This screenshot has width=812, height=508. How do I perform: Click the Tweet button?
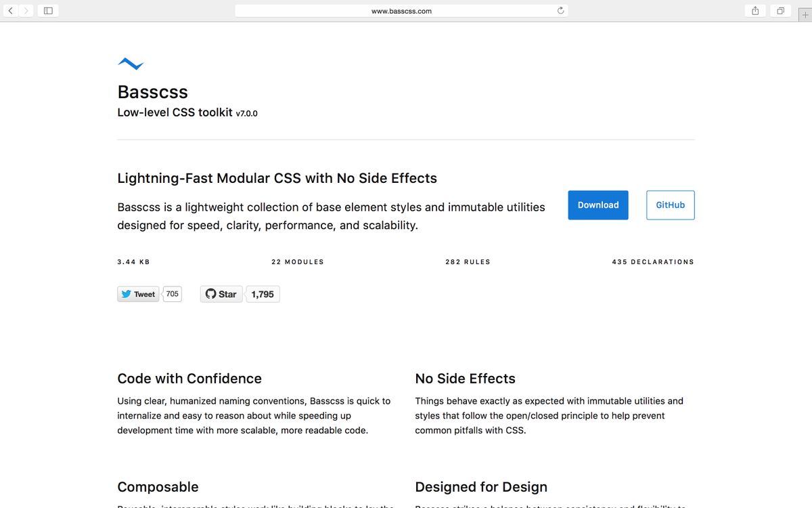pos(138,294)
